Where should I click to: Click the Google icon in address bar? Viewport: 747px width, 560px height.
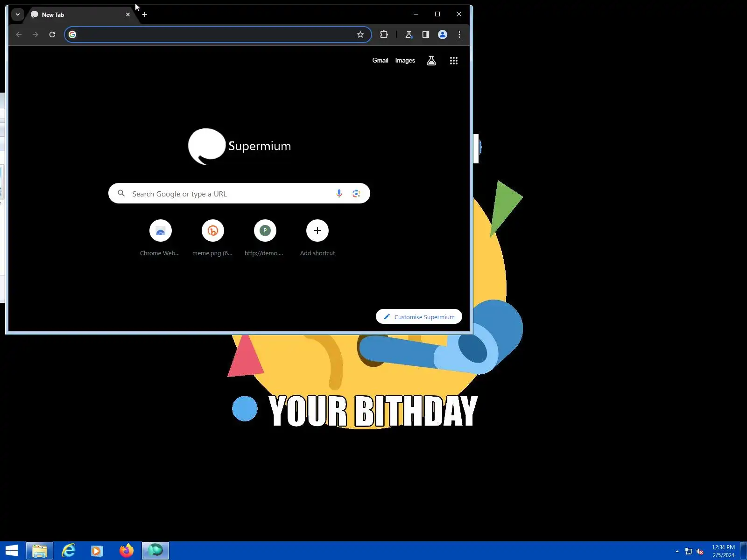(x=72, y=35)
